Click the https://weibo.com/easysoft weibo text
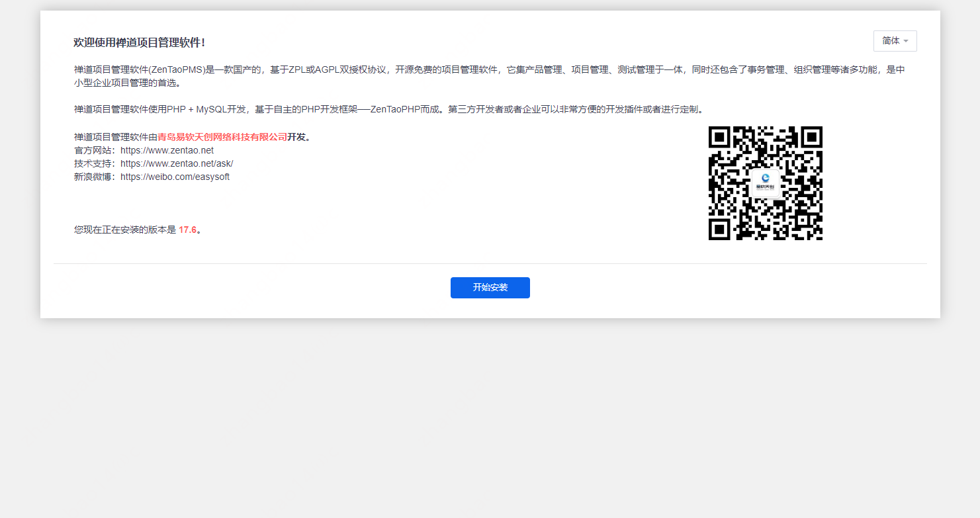This screenshot has width=980, height=518. tap(175, 177)
